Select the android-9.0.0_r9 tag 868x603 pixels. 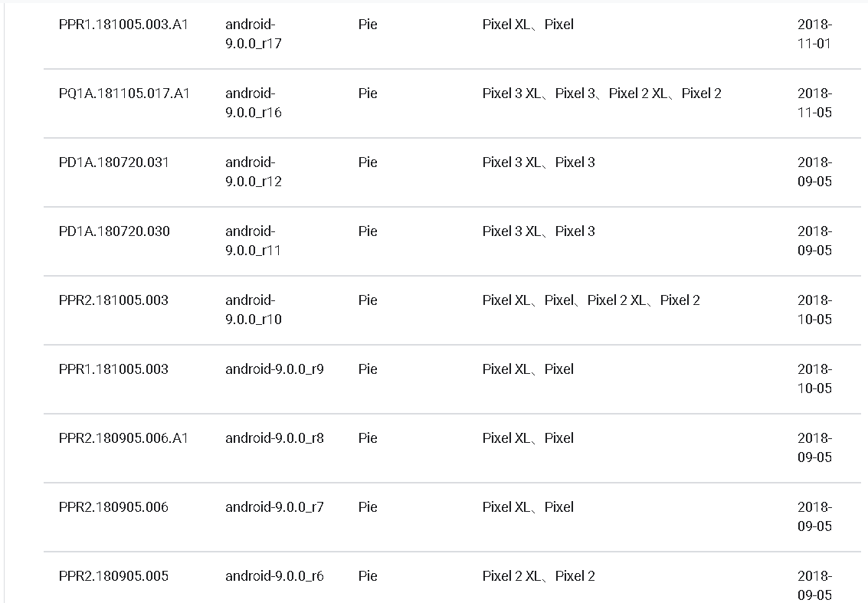coord(274,369)
